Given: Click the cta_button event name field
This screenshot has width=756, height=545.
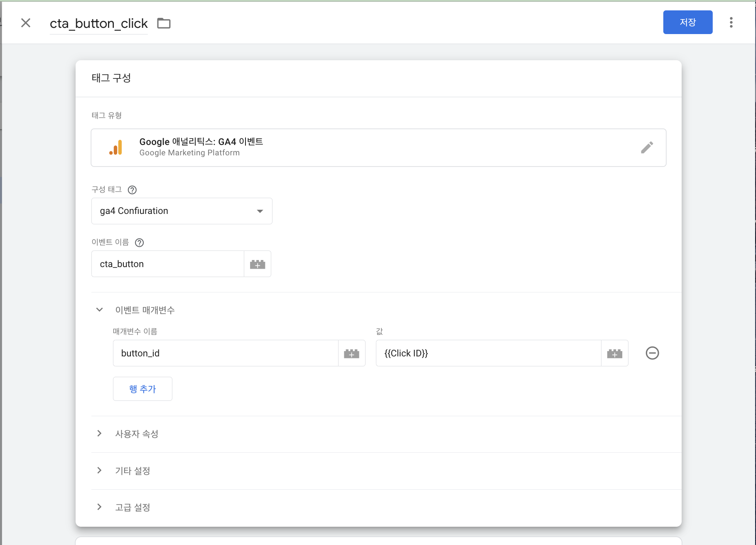Looking at the screenshot, I should point(168,264).
